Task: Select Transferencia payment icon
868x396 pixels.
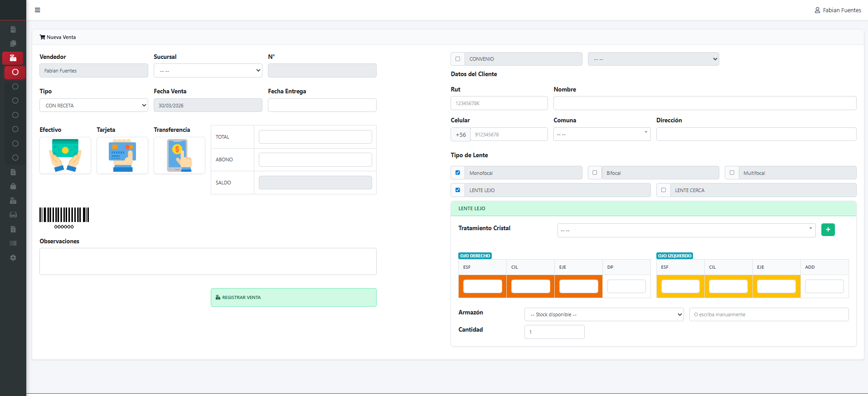Action: pyautogui.click(x=179, y=155)
